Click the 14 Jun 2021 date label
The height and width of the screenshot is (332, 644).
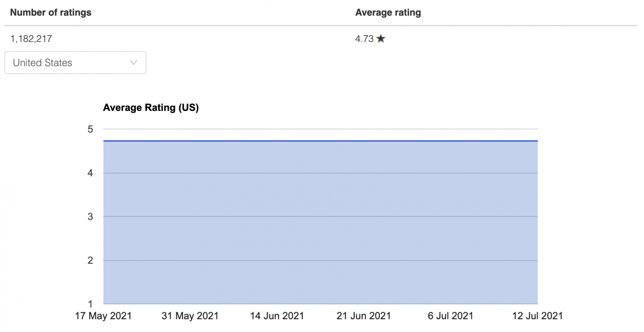(x=276, y=316)
